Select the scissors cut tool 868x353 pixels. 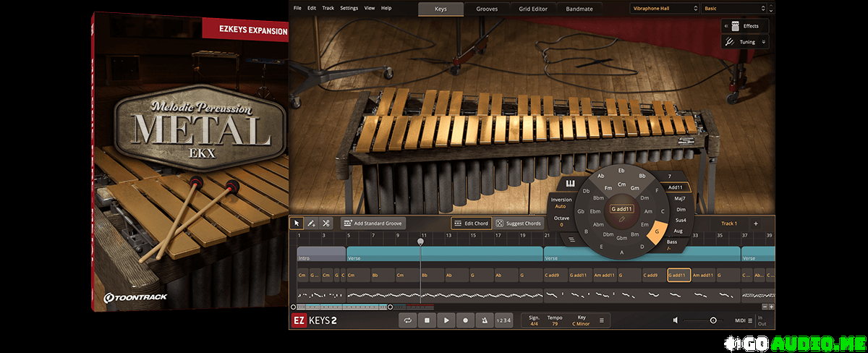click(326, 224)
